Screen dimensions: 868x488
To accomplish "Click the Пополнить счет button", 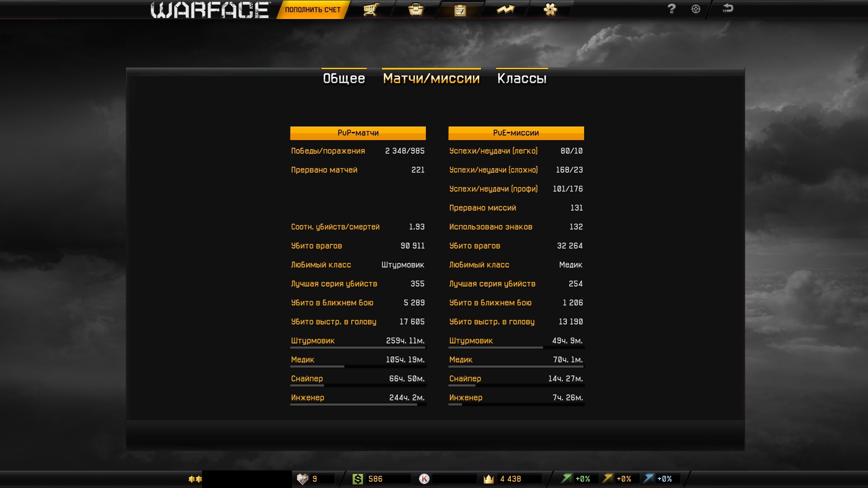I will pyautogui.click(x=312, y=10).
